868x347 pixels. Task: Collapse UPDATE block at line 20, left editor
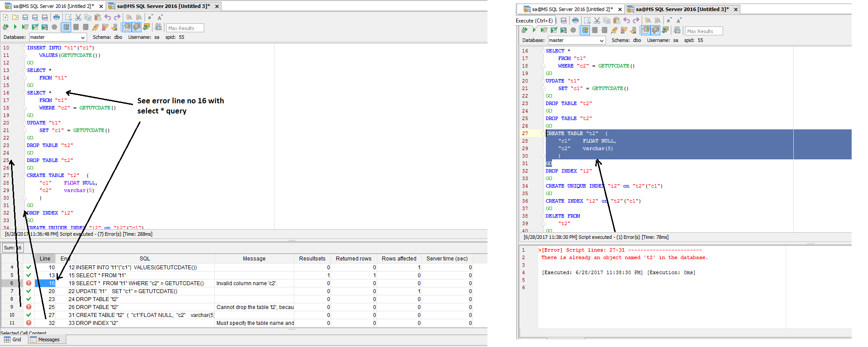24,123
